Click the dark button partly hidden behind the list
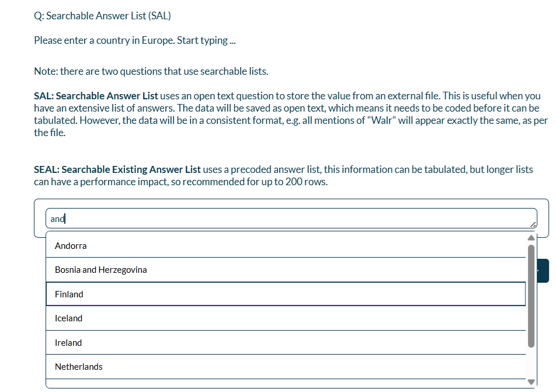This screenshot has width=556, height=392. click(543, 270)
